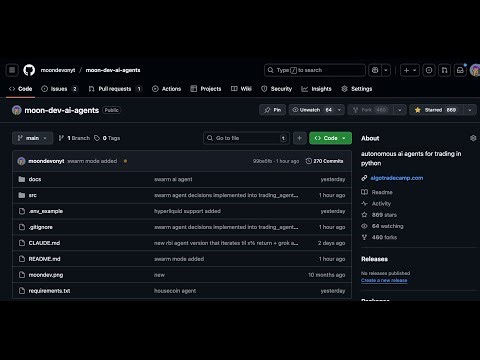The image size is (480, 360).
Task: Open the notifications inbox
Action: click(x=460, y=70)
